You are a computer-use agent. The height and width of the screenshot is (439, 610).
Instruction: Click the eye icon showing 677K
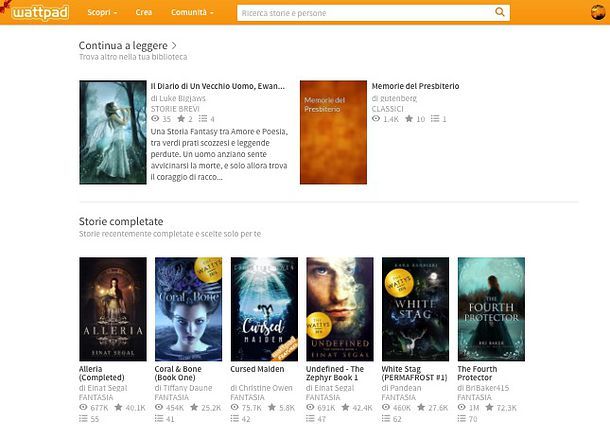coord(83,407)
